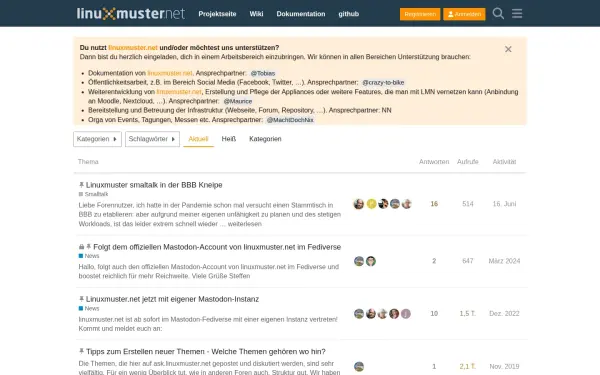This screenshot has height=375, width=600.
Task: Open News category under Fediverse topic
Action: pos(89,256)
